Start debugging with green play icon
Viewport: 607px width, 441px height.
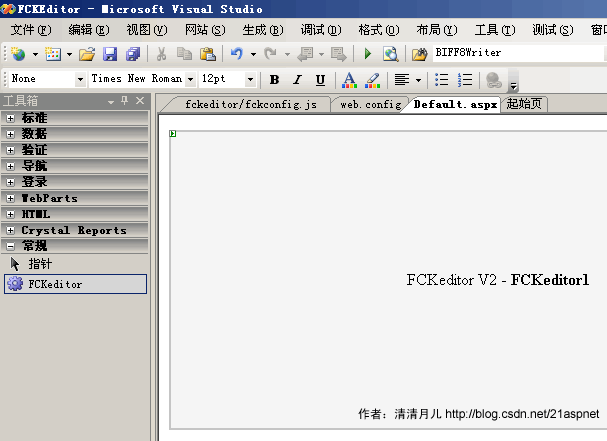click(x=368, y=53)
